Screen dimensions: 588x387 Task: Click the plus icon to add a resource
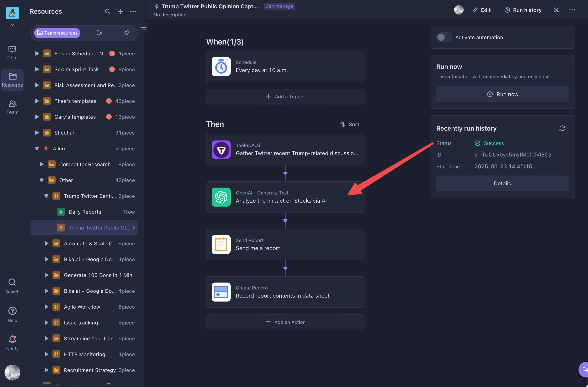click(x=120, y=11)
